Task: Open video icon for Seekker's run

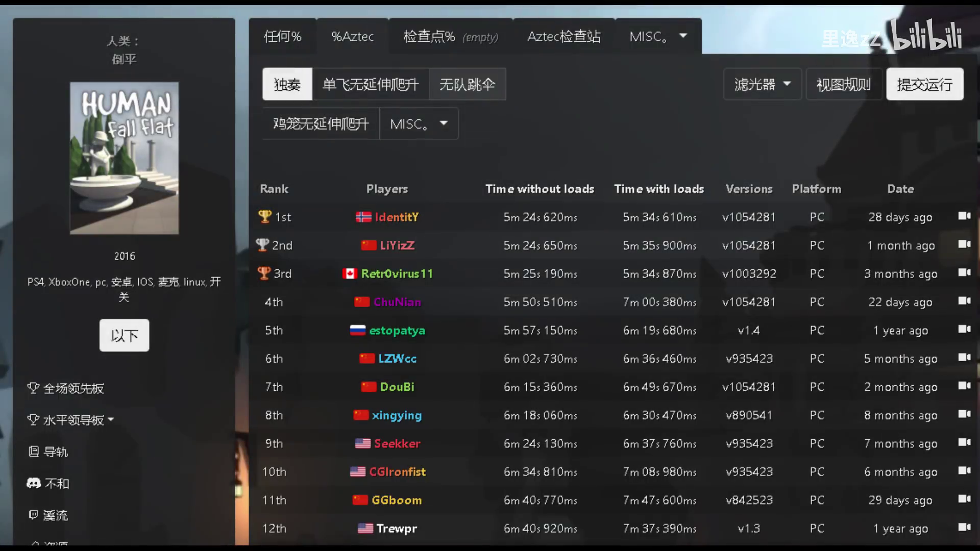Action: click(964, 442)
